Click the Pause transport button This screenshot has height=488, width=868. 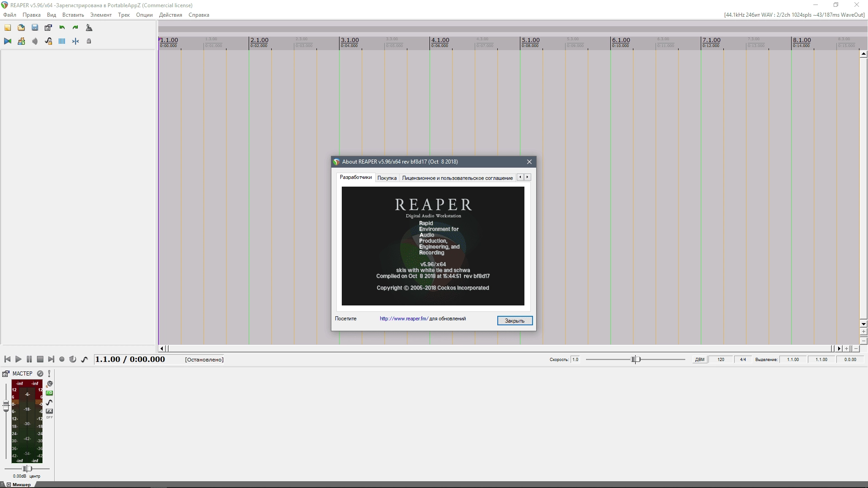pos(29,359)
